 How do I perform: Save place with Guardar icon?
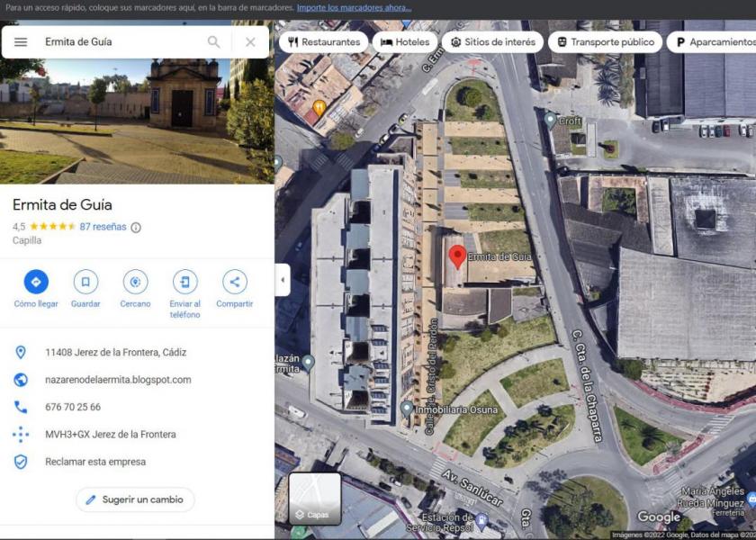tap(85, 282)
